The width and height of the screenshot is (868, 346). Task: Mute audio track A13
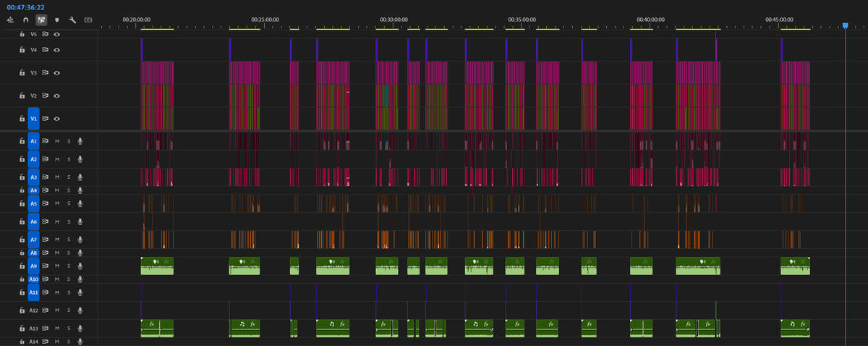pos(56,328)
